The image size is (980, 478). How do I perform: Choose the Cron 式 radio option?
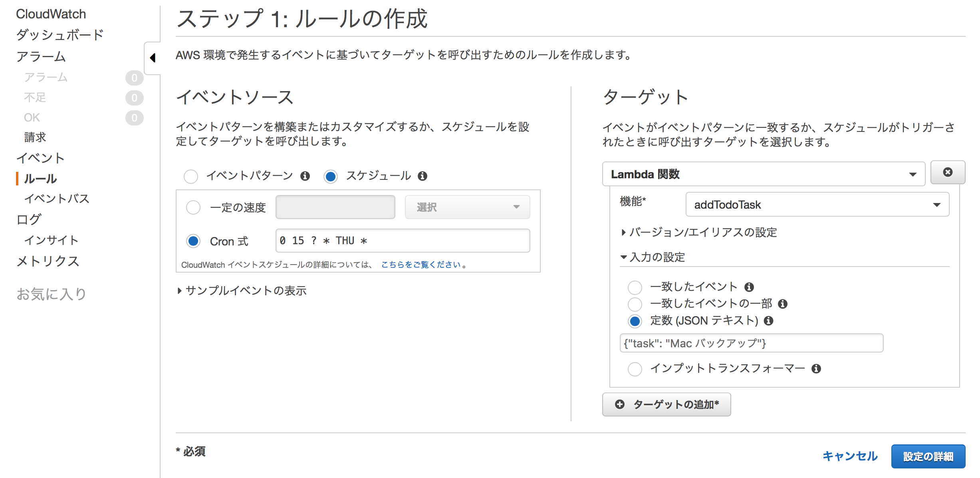pos(193,241)
